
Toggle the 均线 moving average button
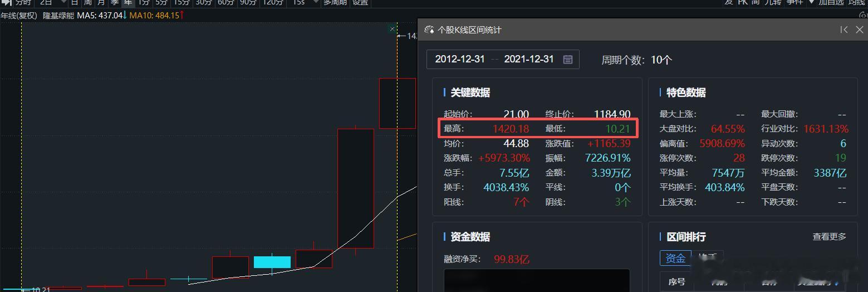[x=856, y=2]
